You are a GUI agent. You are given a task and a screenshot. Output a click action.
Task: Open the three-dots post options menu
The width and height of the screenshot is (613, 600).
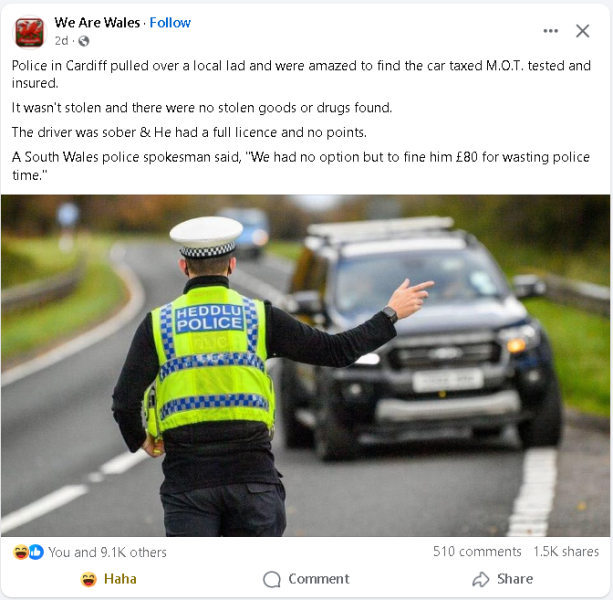pyautogui.click(x=550, y=31)
